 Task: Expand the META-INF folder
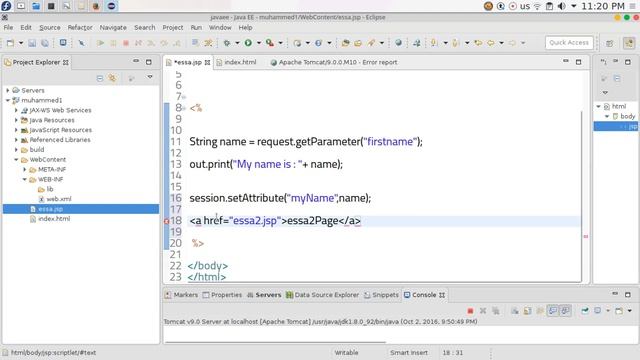[24, 169]
